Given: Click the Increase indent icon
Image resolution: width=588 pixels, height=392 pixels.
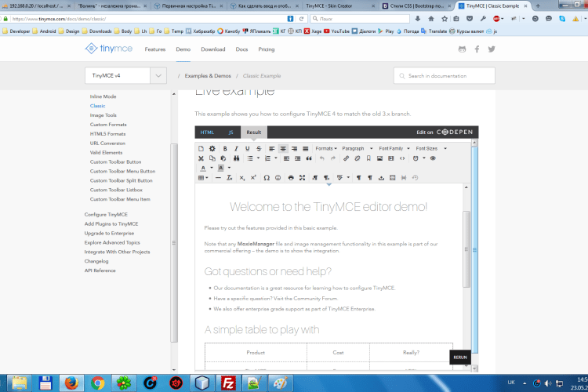Looking at the screenshot, I should click(x=298, y=158).
